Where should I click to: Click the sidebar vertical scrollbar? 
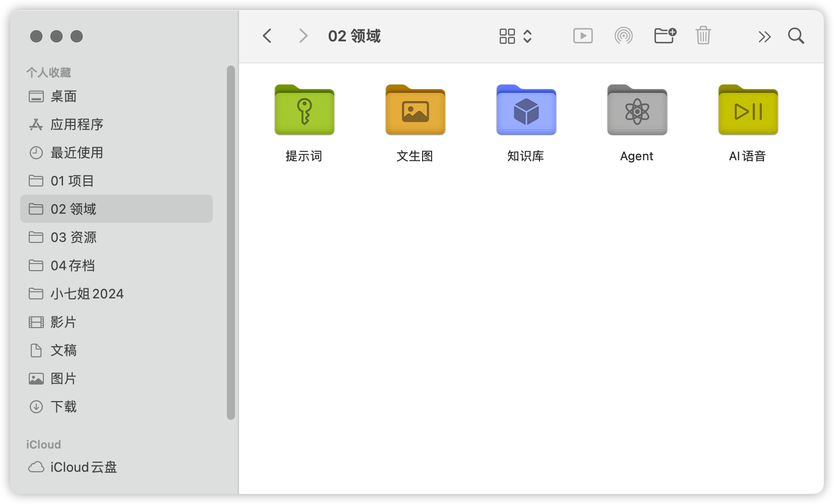pyautogui.click(x=231, y=242)
